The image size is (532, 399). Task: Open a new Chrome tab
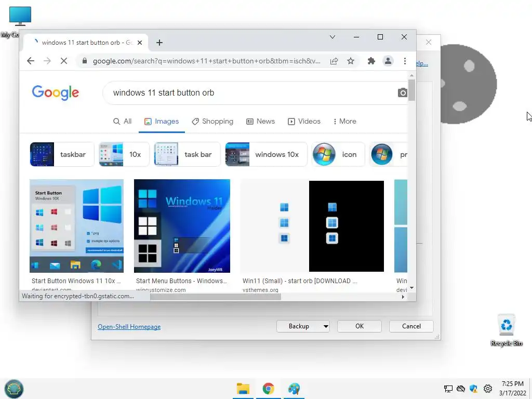point(159,43)
